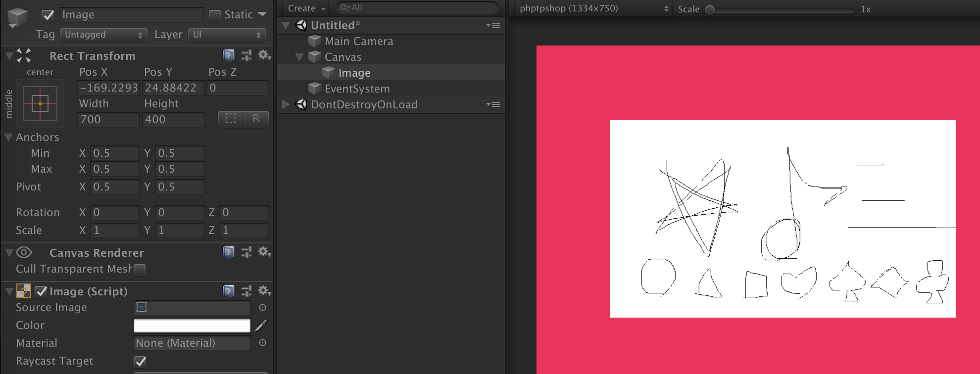
Task: Collapse the Anchors section
Action: point(8,137)
